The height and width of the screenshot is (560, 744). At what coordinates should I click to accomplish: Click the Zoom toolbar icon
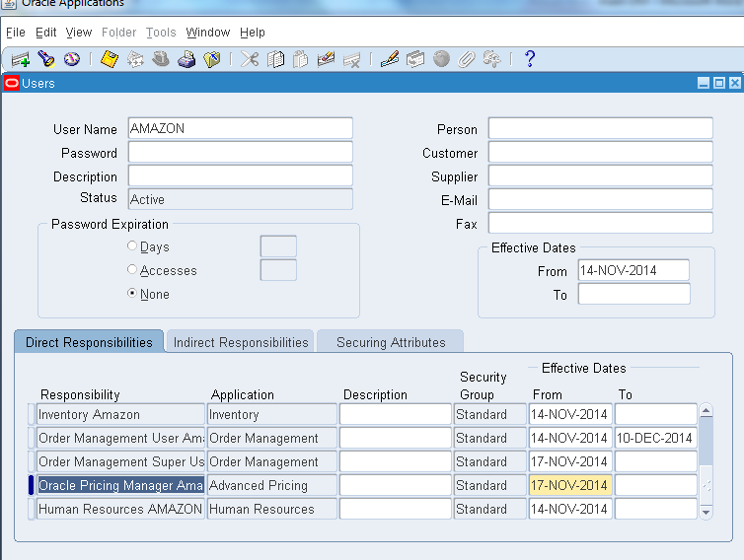[415, 59]
